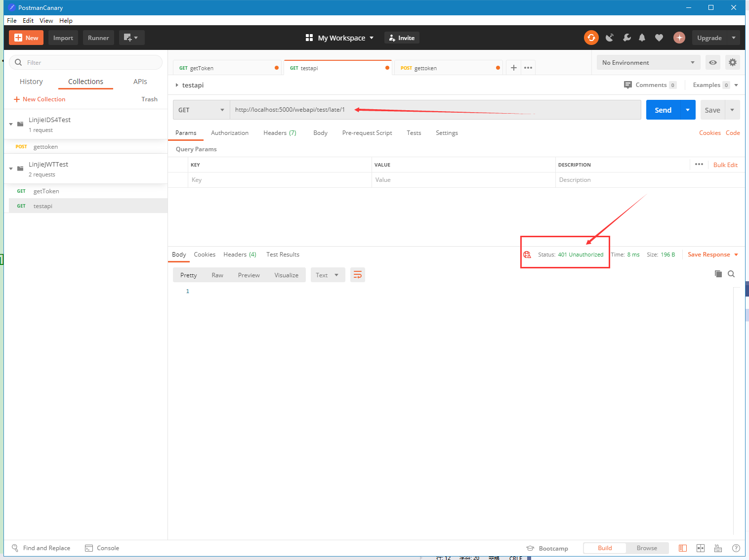The width and height of the screenshot is (749, 560).
Task: Open the manage environments gear icon
Action: click(x=733, y=62)
